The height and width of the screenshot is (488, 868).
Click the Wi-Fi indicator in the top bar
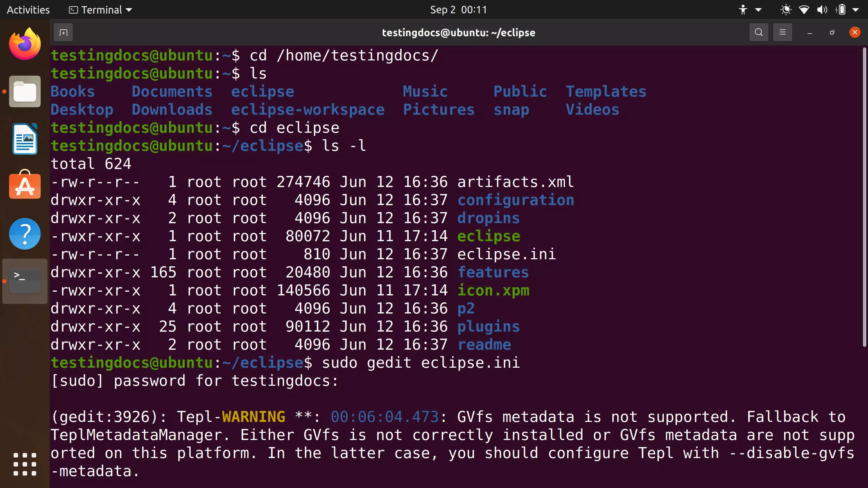[x=804, y=9]
